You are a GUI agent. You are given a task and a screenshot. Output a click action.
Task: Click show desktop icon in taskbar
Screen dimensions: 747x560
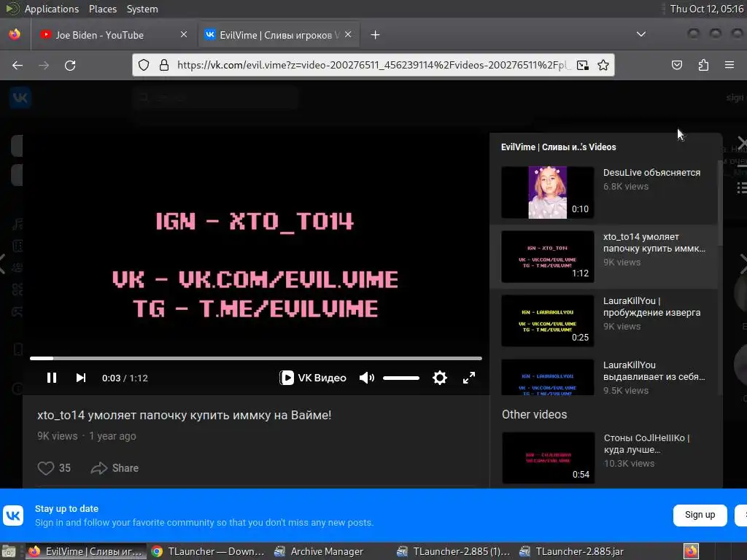9,551
